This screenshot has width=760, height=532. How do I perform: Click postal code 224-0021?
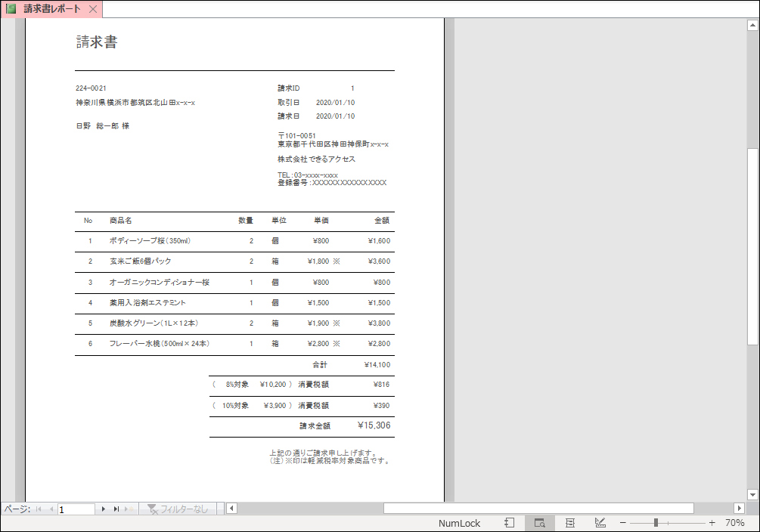pos(91,88)
